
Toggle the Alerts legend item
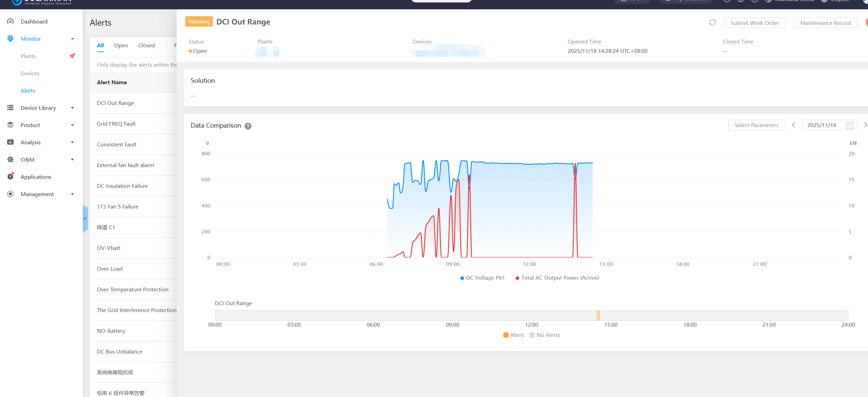514,335
